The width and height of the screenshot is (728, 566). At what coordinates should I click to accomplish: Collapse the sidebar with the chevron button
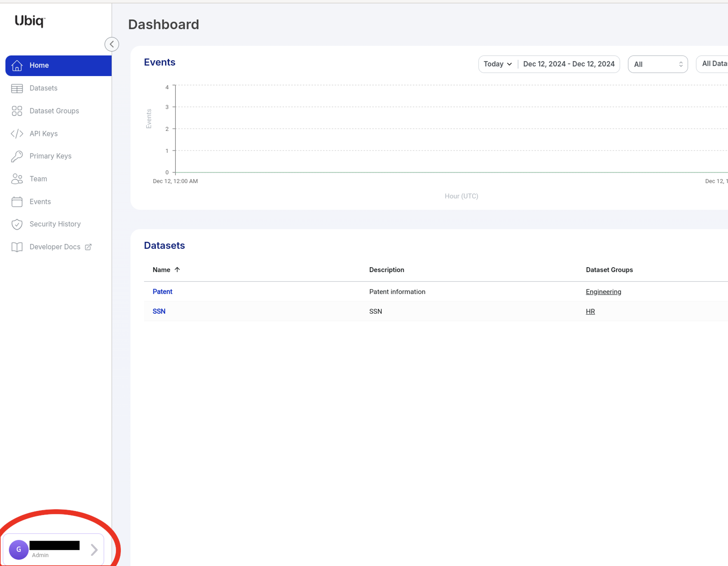click(x=112, y=44)
